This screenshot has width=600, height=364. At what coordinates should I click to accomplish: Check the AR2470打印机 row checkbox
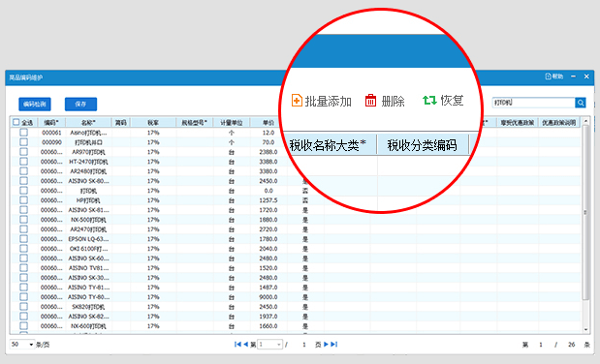point(23,229)
